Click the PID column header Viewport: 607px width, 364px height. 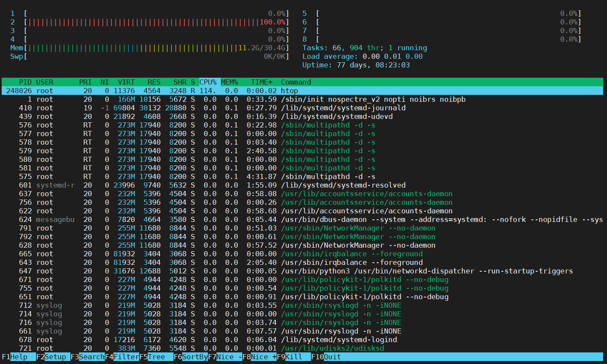tap(25, 82)
